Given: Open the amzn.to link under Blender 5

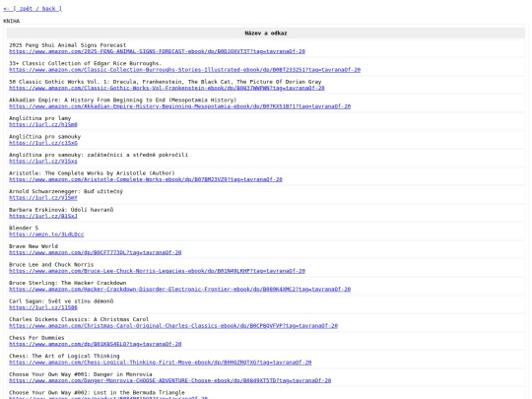Looking at the screenshot, I should [46, 234].
